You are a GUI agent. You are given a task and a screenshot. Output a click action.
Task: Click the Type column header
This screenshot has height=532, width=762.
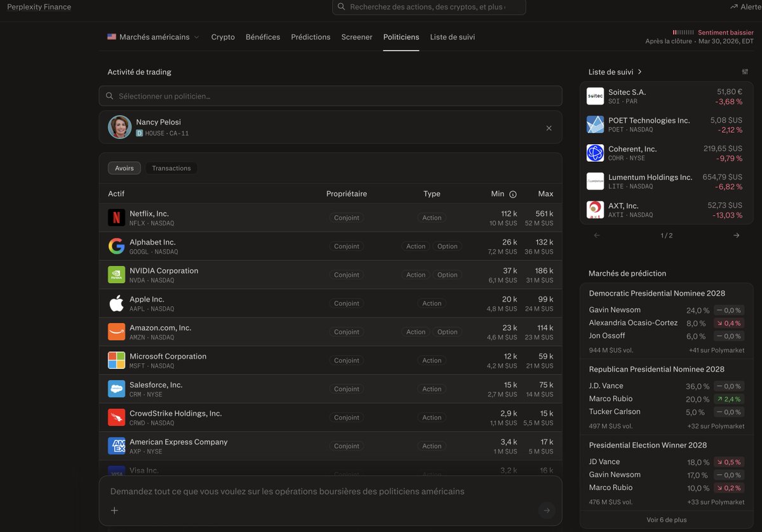(x=432, y=194)
